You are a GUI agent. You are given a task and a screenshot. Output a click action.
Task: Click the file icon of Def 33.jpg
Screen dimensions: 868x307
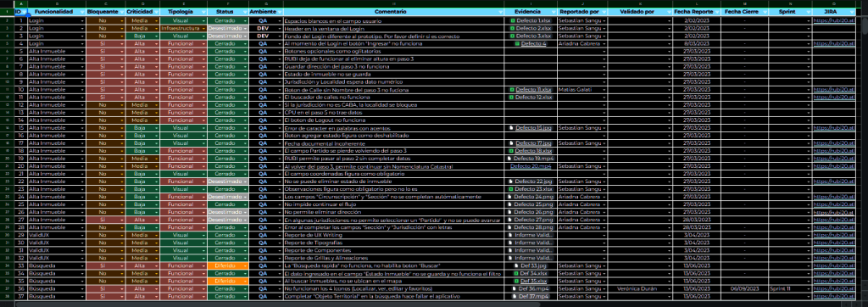516,265
